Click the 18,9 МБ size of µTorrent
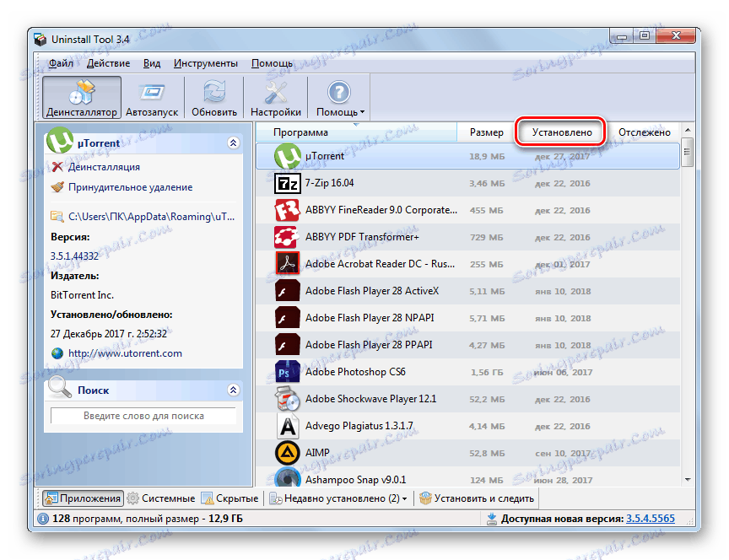Image resolution: width=729 pixels, height=560 pixels. coord(487,157)
